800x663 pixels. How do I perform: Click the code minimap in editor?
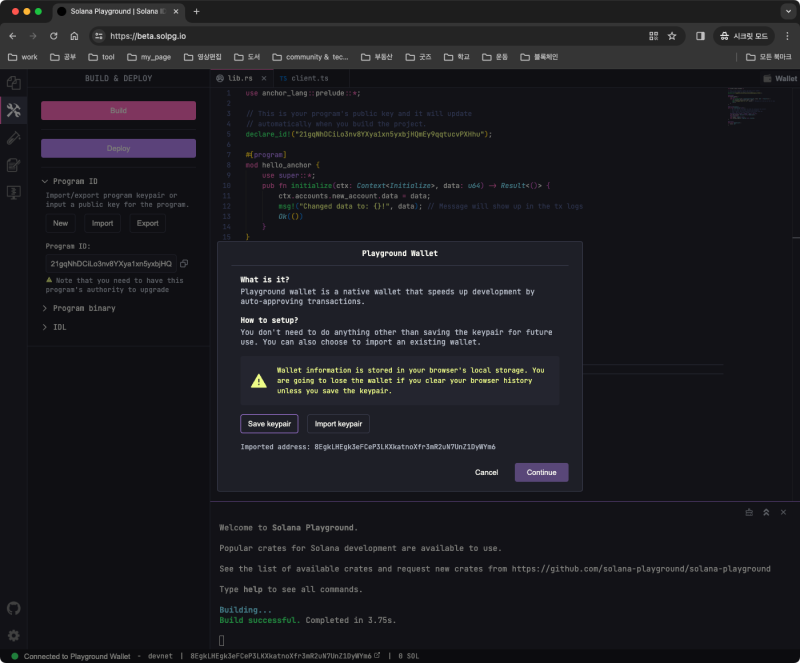[751, 107]
